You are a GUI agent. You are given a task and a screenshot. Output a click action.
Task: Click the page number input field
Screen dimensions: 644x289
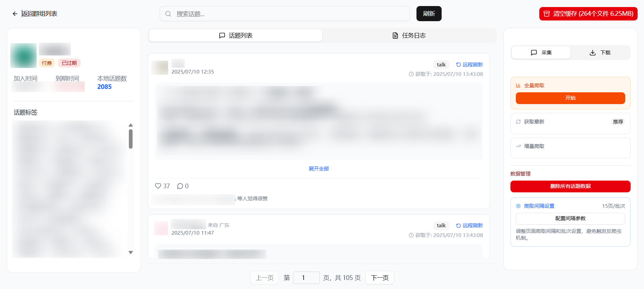[306, 278]
